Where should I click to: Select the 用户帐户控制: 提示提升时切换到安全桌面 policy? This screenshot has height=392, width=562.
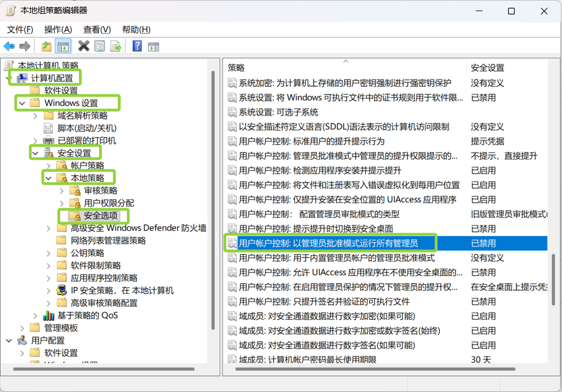coord(316,229)
